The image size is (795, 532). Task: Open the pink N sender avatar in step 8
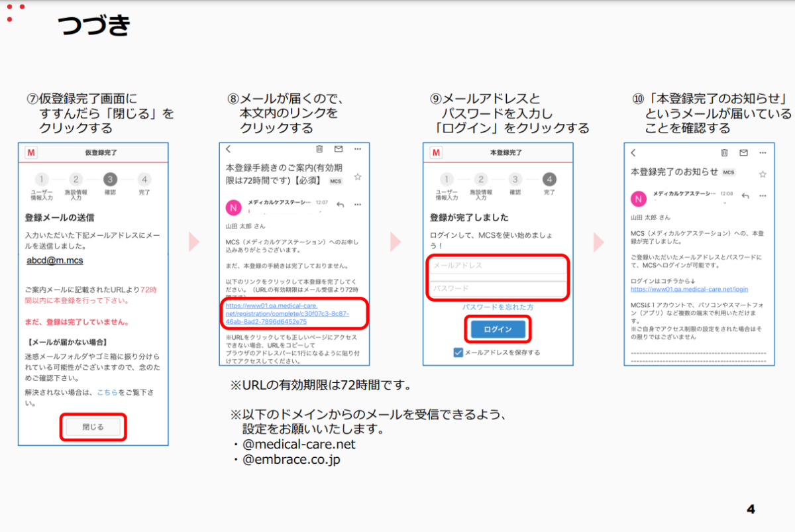tap(233, 207)
